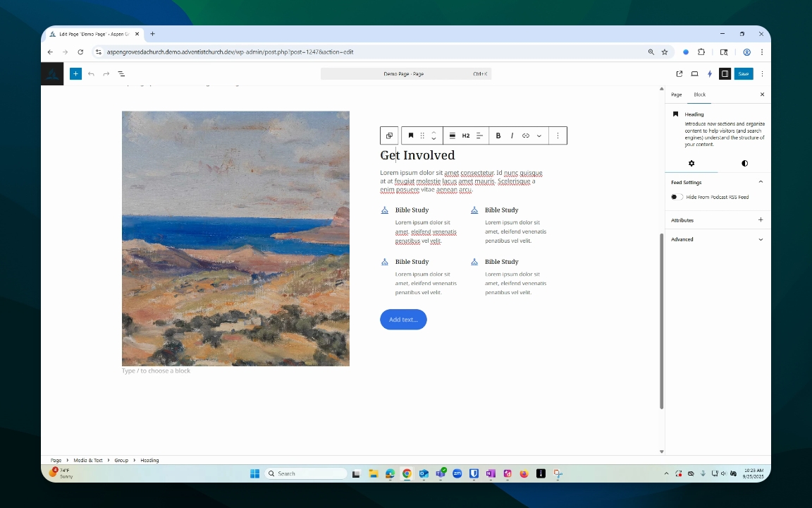
Task: Open browser zoom magnifier icon
Action: pos(651,52)
